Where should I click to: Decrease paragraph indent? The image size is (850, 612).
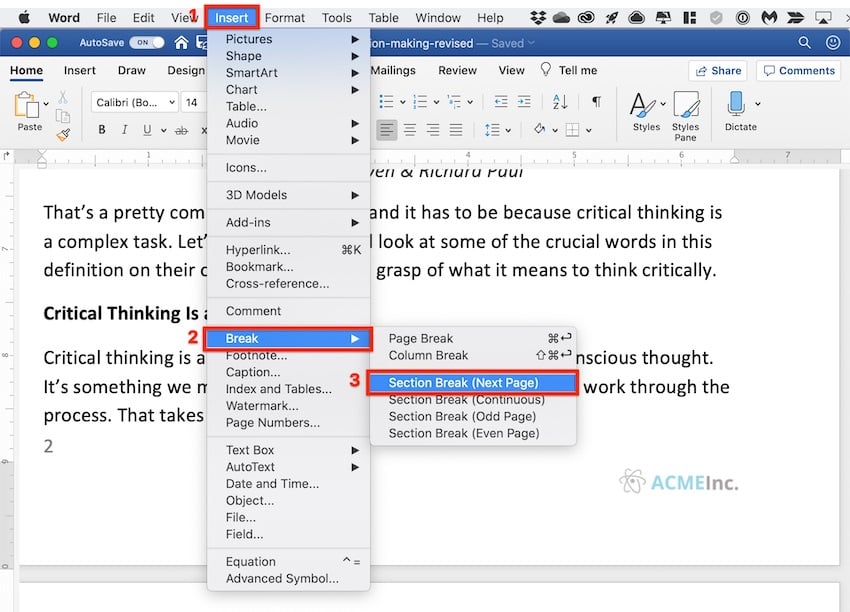[x=501, y=101]
